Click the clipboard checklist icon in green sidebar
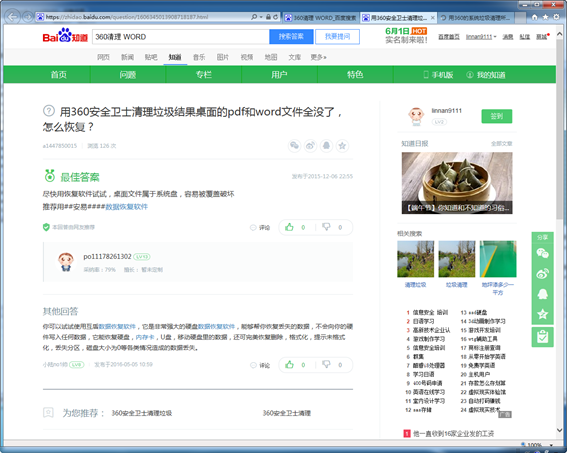The height and width of the screenshot is (453, 567). coord(542,337)
